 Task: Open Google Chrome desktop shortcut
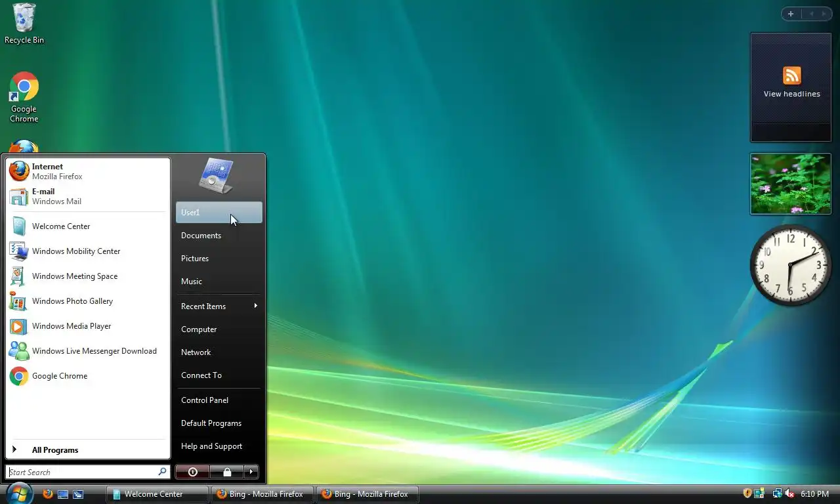click(x=24, y=97)
